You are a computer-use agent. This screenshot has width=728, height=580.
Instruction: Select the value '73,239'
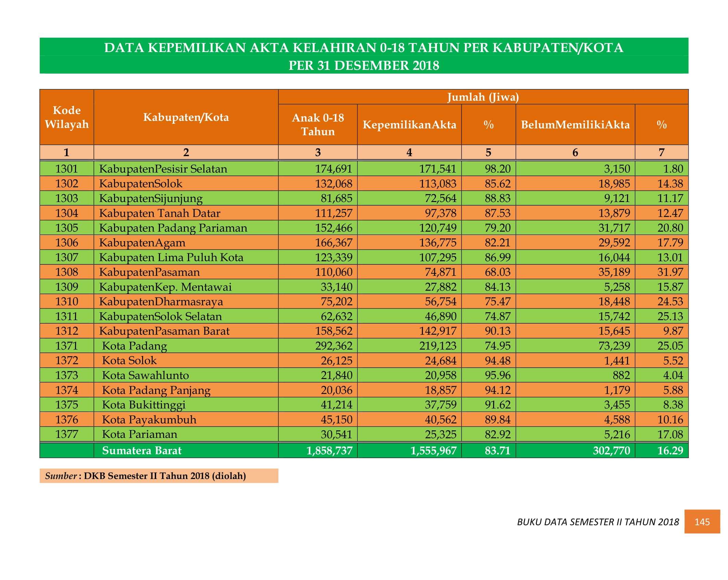click(614, 345)
